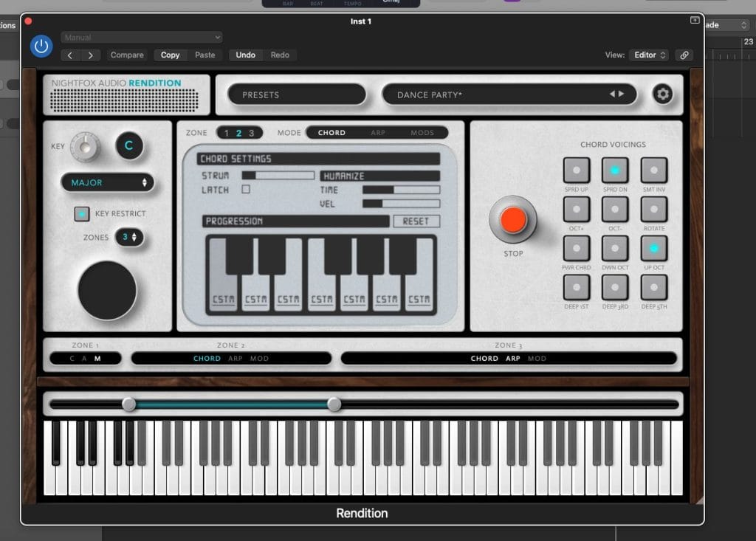Toggle ROTATE chord voicing
Image resolution: width=756 pixels, height=541 pixels.
[654, 210]
